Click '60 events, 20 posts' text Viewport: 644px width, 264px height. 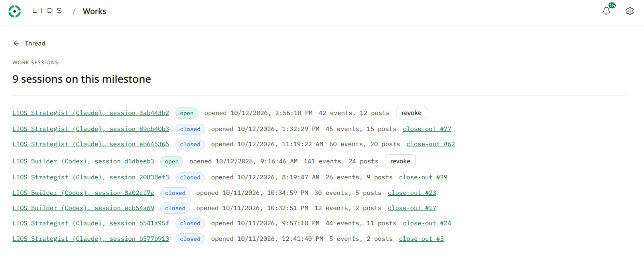click(x=364, y=144)
